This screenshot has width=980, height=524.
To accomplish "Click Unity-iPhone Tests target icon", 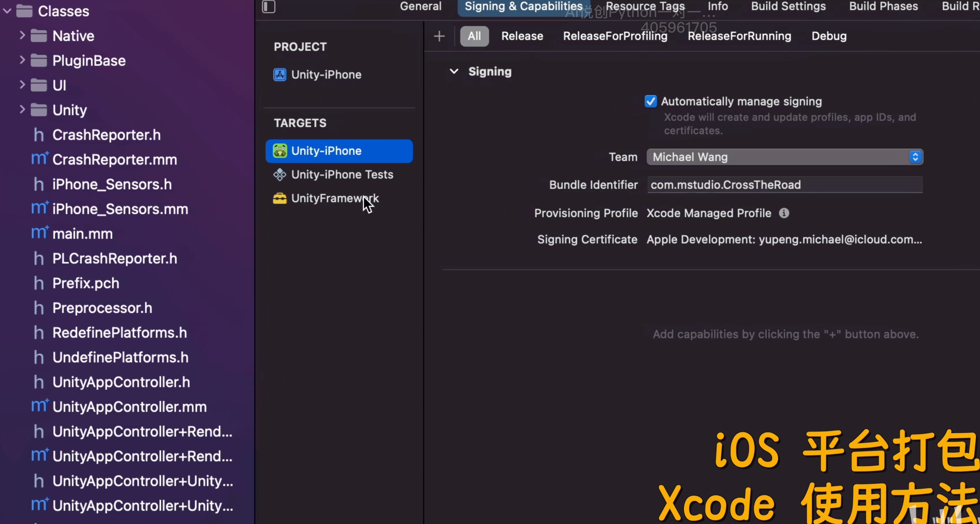I will (x=280, y=175).
